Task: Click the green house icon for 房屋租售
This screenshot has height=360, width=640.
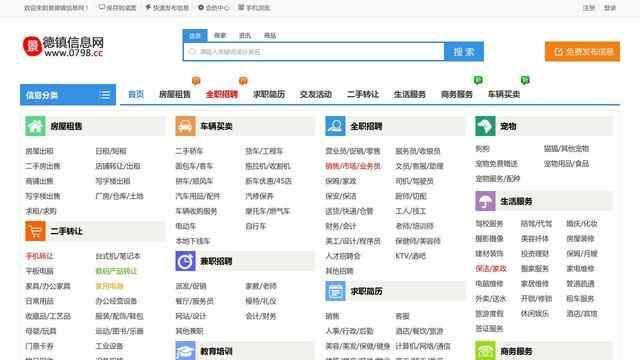Action: coord(35,126)
